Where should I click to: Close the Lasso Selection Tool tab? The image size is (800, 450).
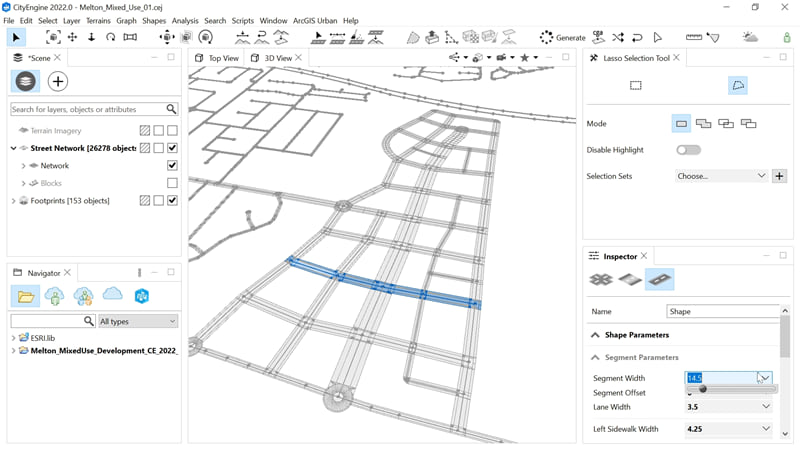pyautogui.click(x=677, y=58)
